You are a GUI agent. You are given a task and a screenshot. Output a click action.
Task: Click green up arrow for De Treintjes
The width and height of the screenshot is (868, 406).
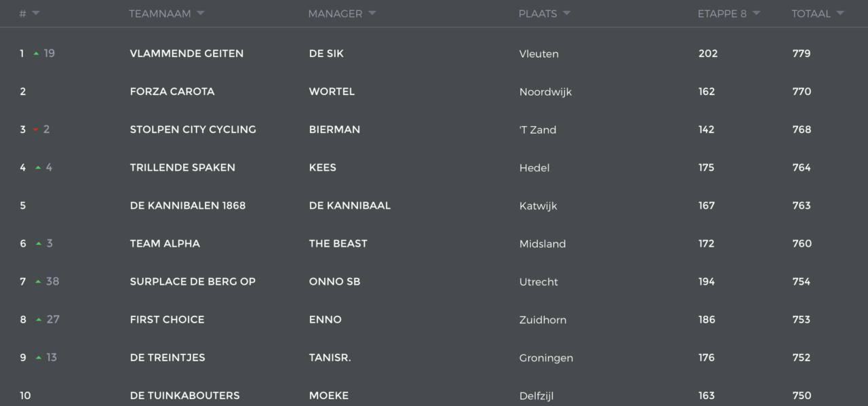click(38, 357)
